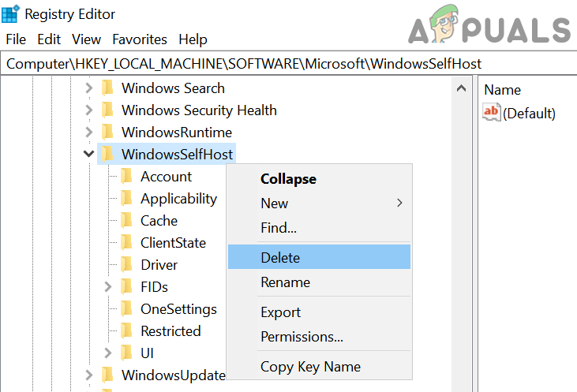The height and width of the screenshot is (392, 577).
Task: Open the Edit menu
Action: point(49,39)
